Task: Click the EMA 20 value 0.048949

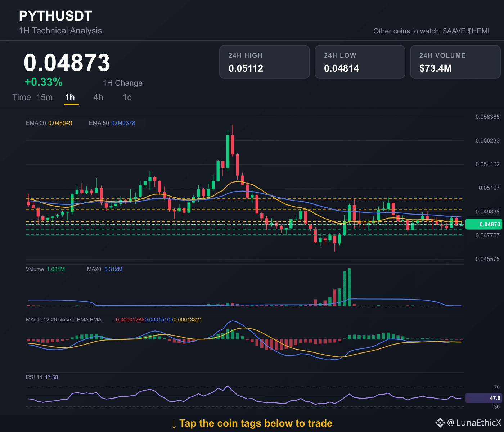Action: click(x=60, y=123)
